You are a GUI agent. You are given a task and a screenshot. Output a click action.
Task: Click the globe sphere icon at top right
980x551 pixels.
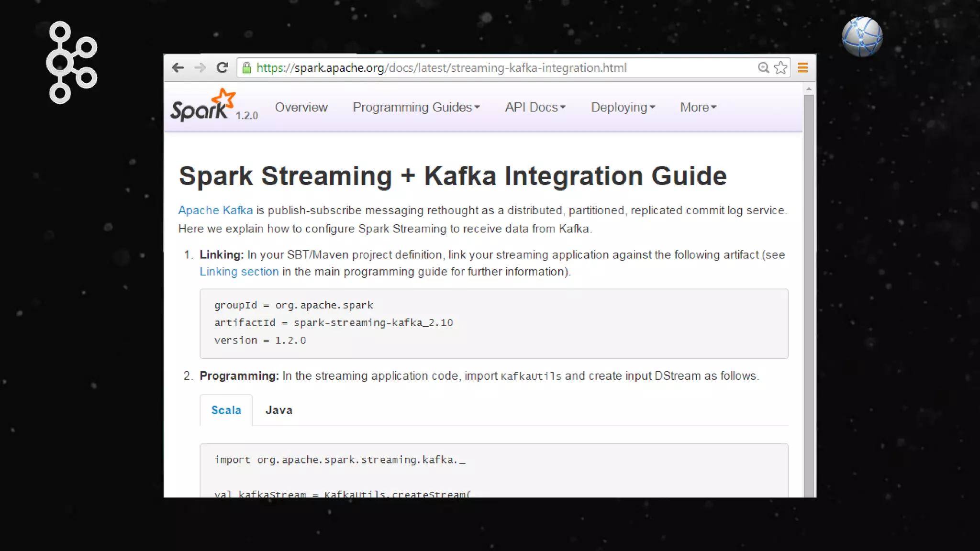click(862, 37)
